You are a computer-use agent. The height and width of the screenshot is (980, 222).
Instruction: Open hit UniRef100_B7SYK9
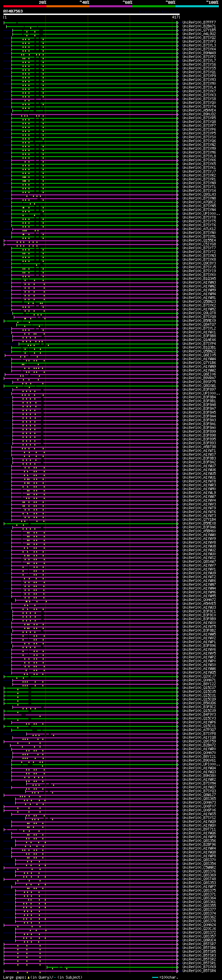(199, 967)
